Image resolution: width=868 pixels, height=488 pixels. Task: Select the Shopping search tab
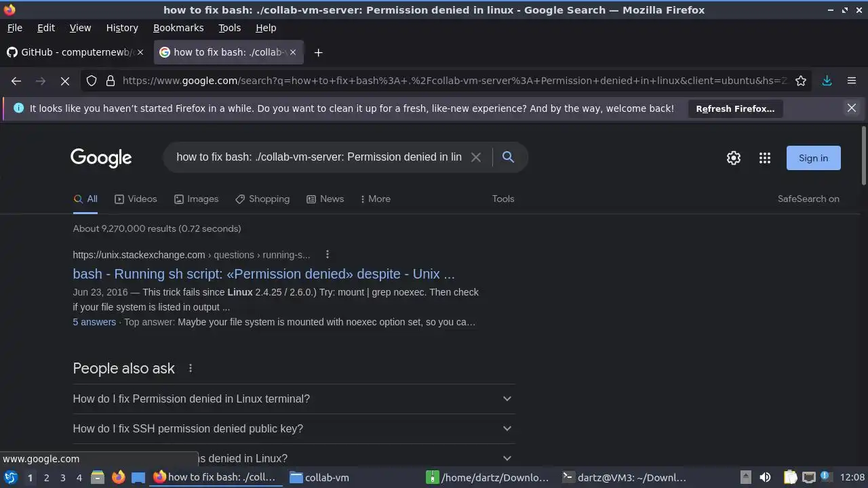pos(262,199)
